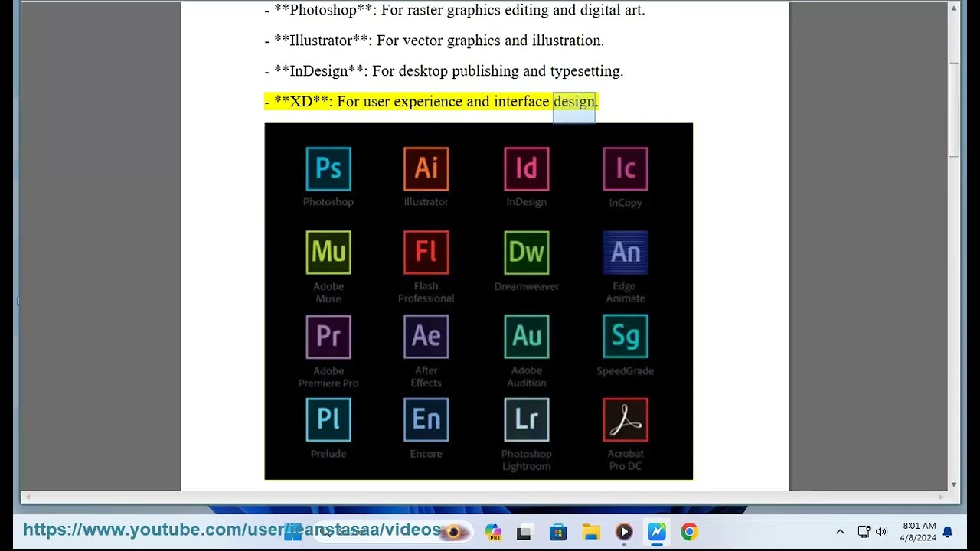
Task: Click the Prelude Pl icon
Action: [x=328, y=419]
